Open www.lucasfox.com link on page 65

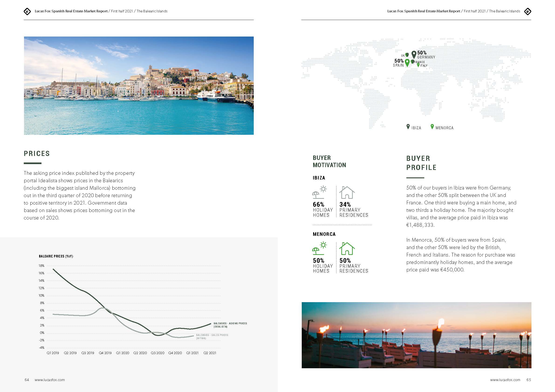(x=505, y=380)
